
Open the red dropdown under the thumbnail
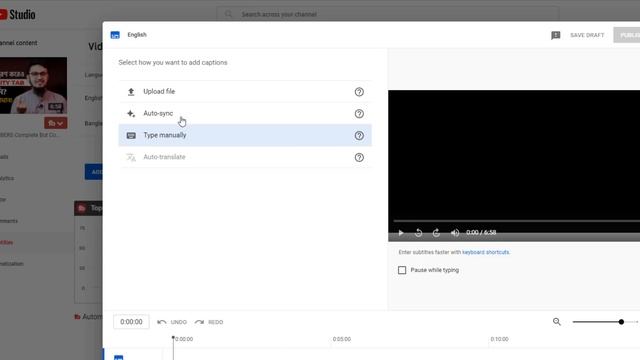[56, 123]
